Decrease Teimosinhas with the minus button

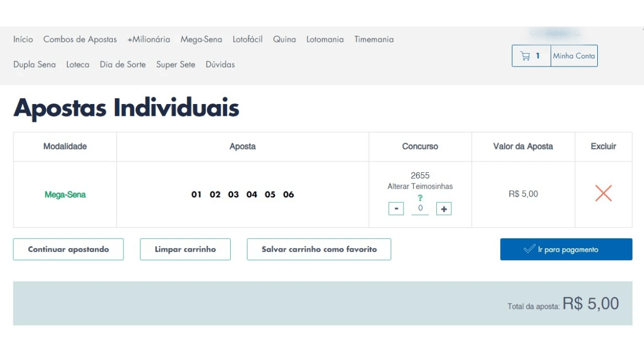point(396,209)
